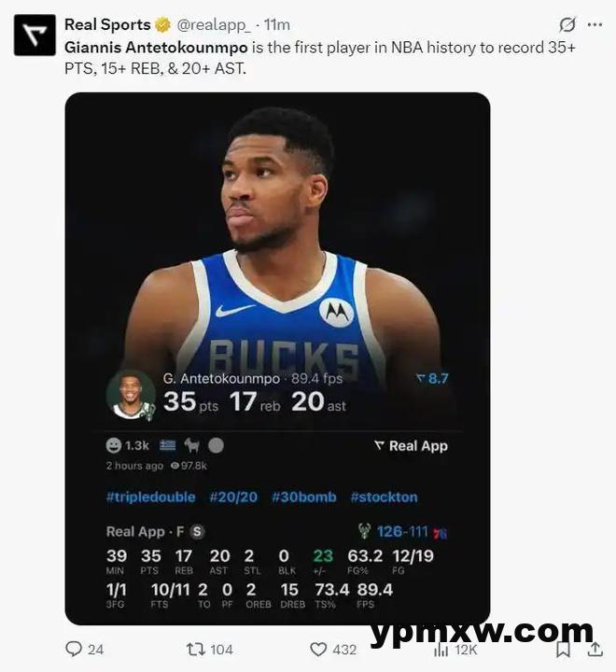Screen dimensions: 616x672
Task: Reply using the comment bubble icon
Action: 74,649
